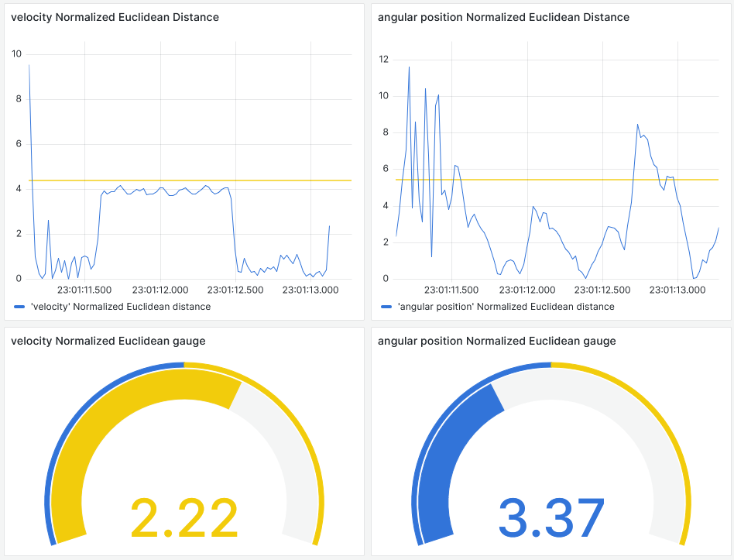Toggle the 'velocity' Normalized Euclidean distance legend series

[x=120, y=307]
